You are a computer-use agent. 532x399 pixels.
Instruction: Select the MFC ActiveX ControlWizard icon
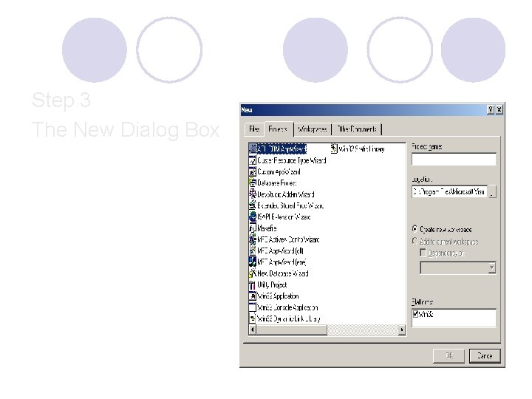[253, 239]
